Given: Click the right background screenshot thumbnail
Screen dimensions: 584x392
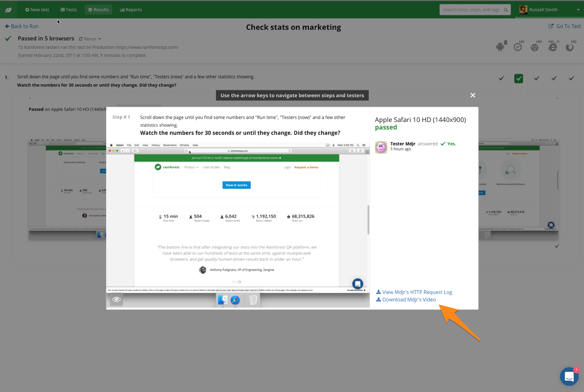Looking at the screenshot, I should [519, 189].
